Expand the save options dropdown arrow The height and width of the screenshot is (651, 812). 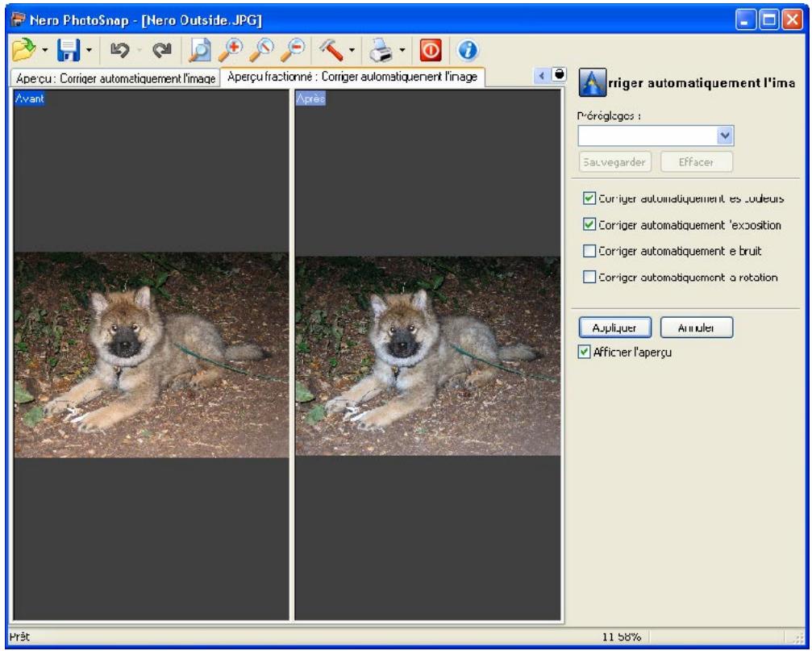point(89,50)
